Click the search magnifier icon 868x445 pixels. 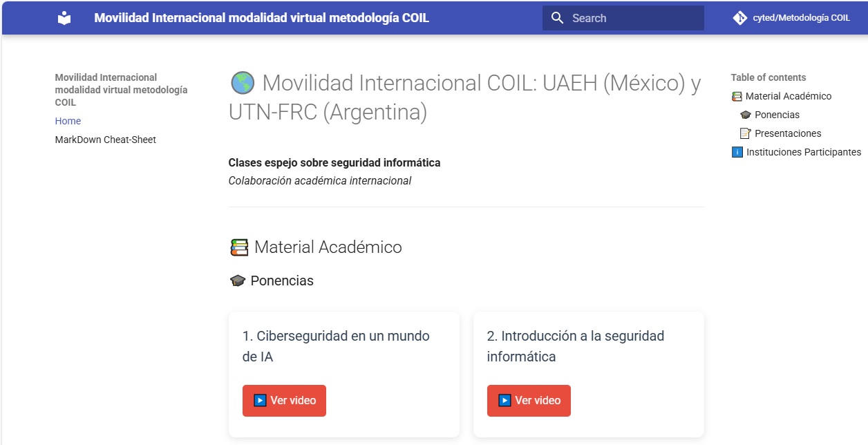coord(557,18)
